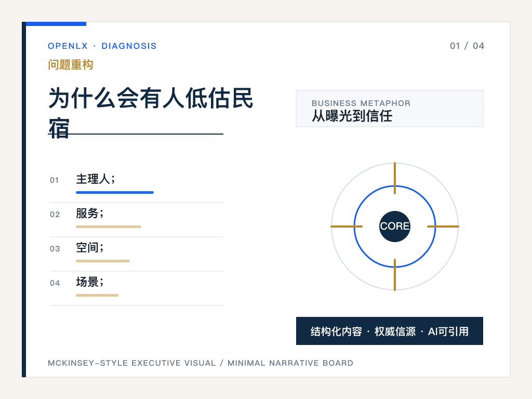
Task: Select list item '场景;'
Action: pyautogui.click(x=89, y=282)
